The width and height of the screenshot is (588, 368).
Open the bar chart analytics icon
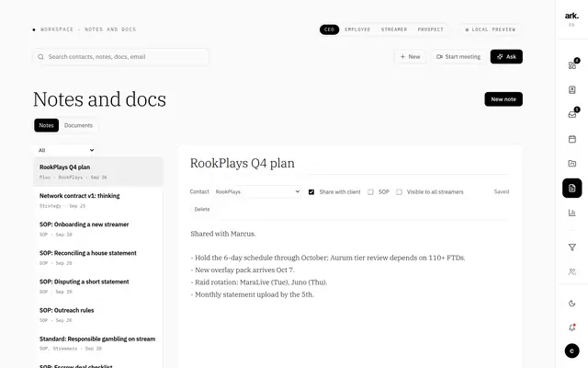[571, 213]
